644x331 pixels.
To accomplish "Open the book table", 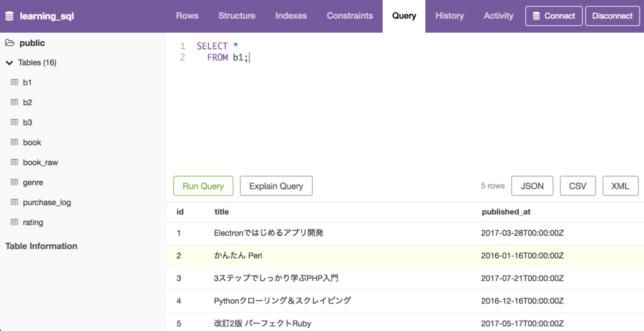I will [x=32, y=143].
